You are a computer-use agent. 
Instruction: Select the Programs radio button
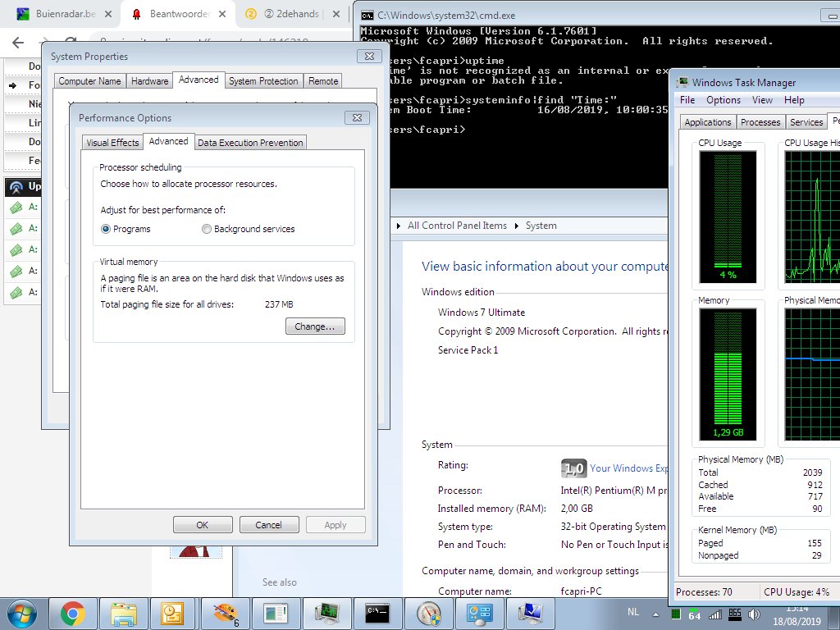(x=106, y=229)
